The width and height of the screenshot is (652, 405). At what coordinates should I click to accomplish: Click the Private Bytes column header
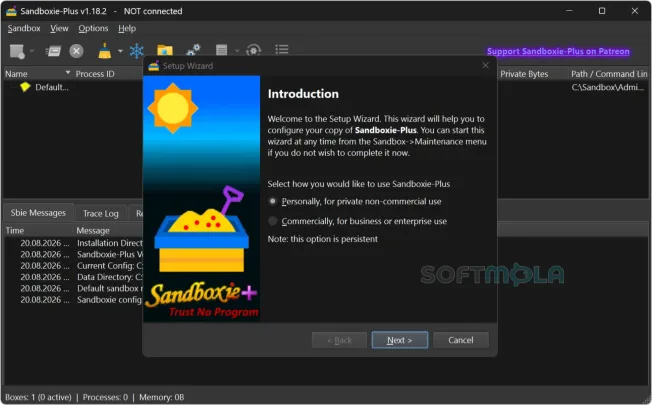tap(524, 74)
